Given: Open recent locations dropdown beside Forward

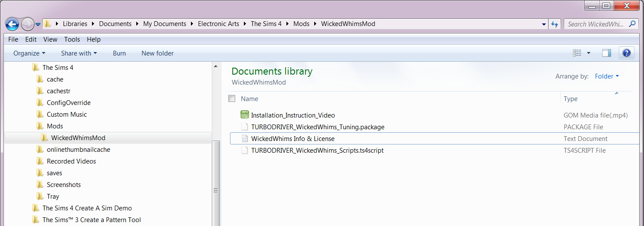Looking at the screenshot, I should (38, 24).
